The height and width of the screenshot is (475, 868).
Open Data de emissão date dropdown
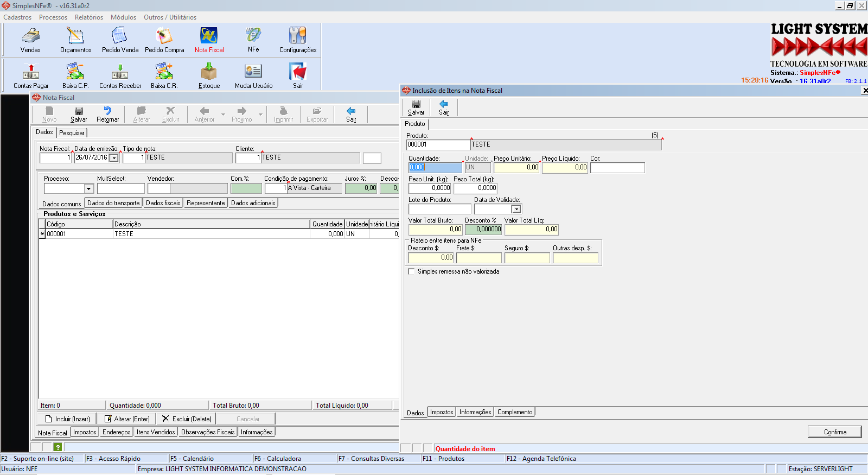point(113,158)
